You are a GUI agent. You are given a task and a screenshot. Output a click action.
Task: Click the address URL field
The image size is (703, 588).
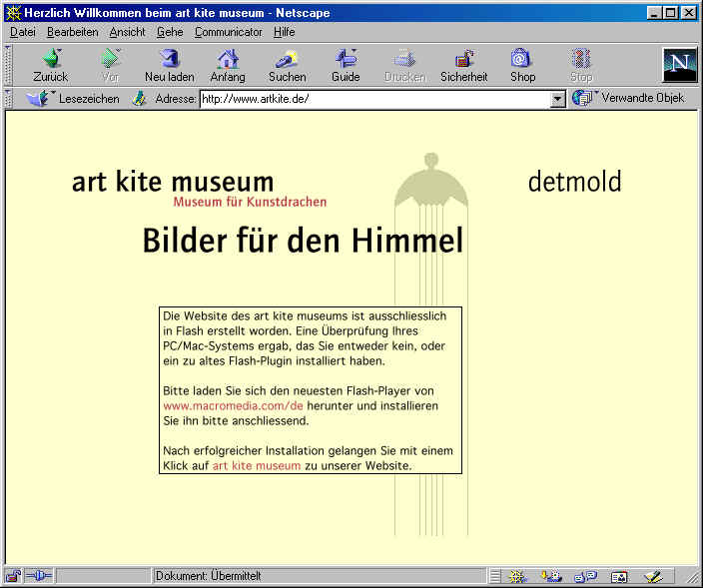pos(374,99)
